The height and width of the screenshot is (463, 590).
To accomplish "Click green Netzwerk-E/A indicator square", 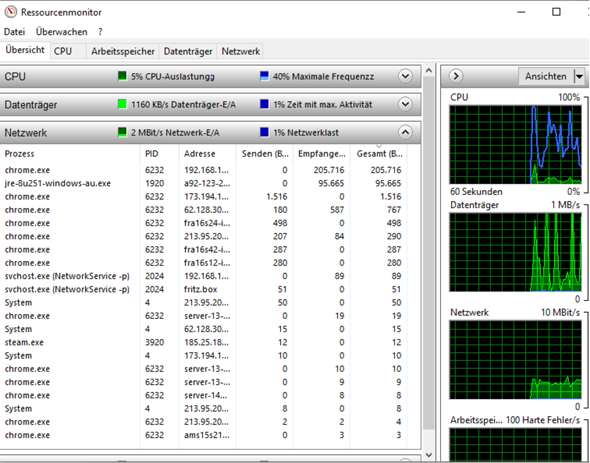I will coord(122,132).
